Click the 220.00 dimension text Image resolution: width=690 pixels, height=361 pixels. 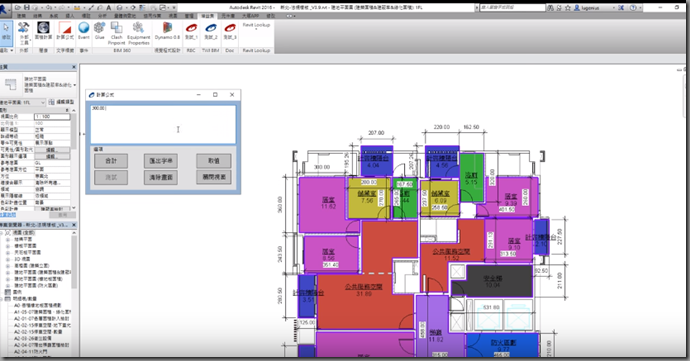441,127
